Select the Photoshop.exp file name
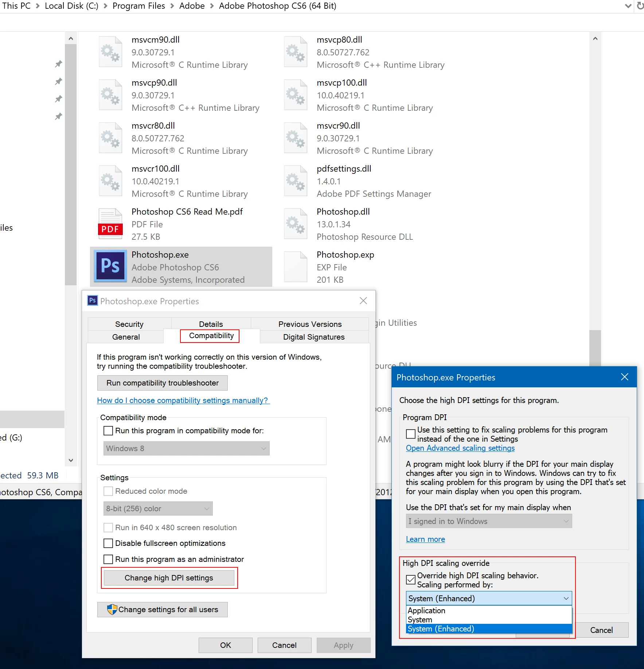This screenshot has width=644, height=669. [x=346, y=255]
